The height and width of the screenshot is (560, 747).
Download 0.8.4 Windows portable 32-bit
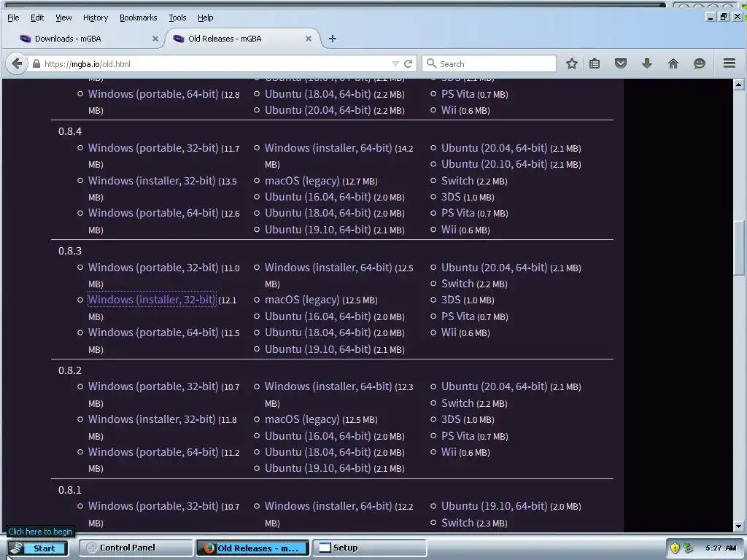153,148
